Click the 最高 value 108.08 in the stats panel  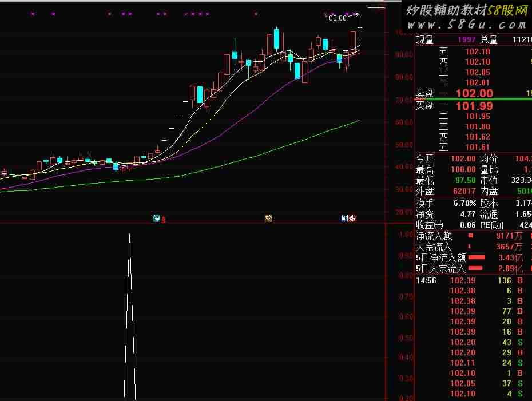pos(463,169)
